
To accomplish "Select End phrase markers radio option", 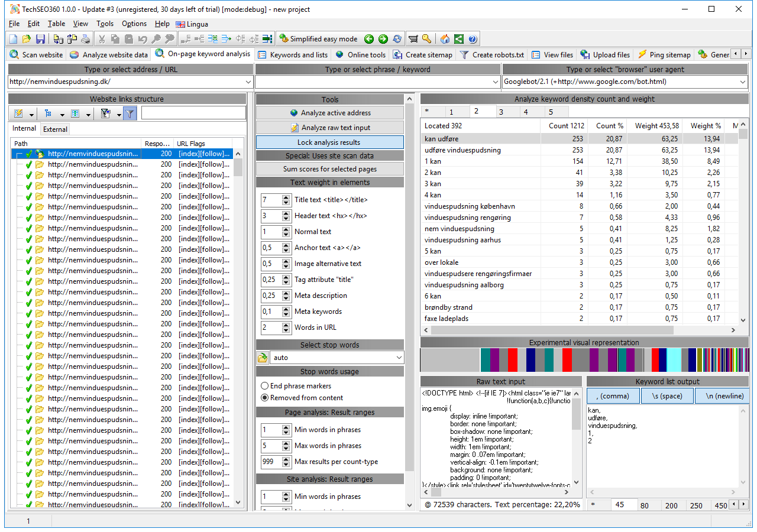I will click(264, 386).
